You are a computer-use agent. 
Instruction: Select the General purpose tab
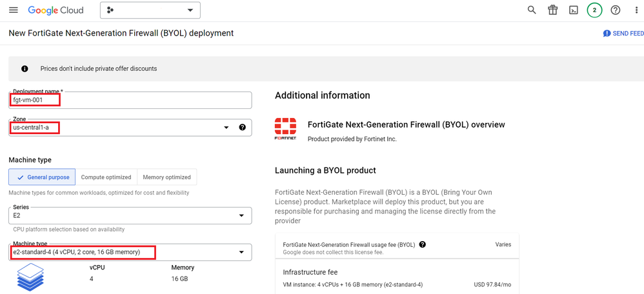(x=43, y=177)
